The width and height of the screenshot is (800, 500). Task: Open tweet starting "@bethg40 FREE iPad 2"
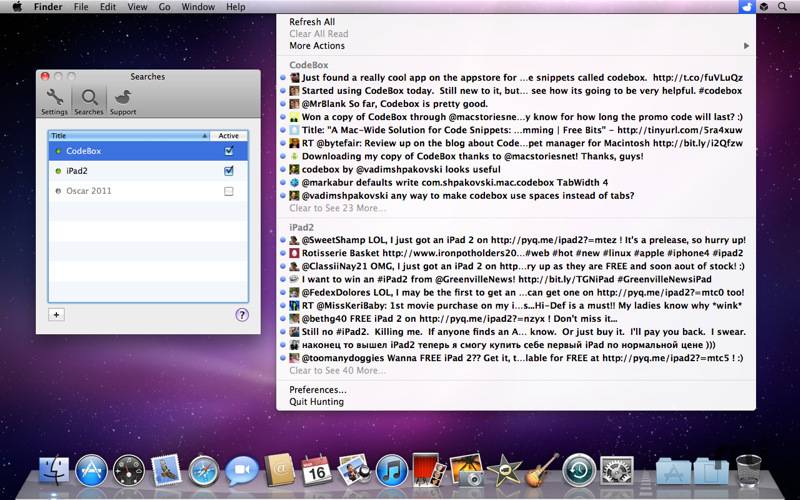[516, 318]
